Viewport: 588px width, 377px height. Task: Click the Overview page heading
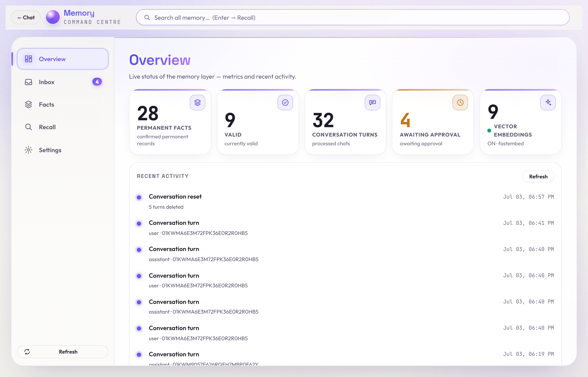point(160,60)
